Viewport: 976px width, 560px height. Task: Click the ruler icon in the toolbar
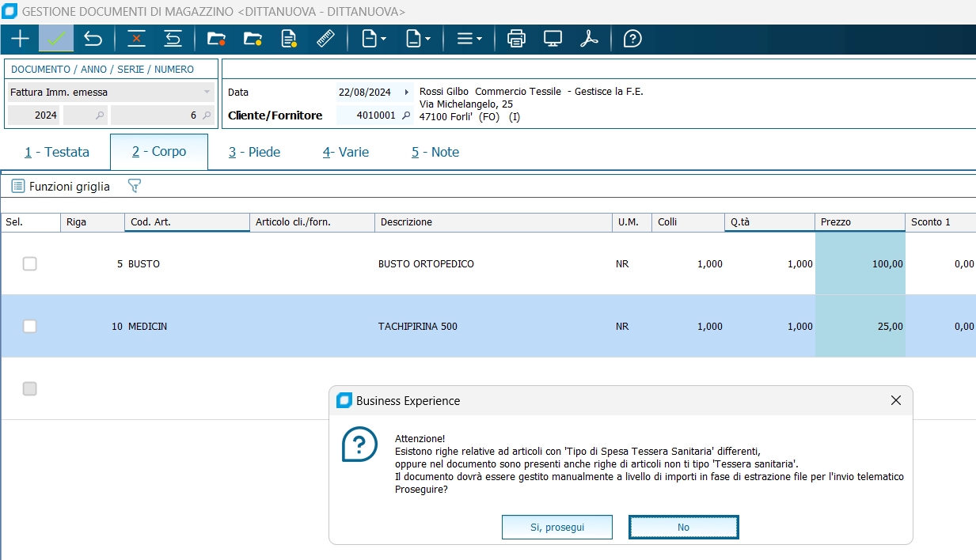pyautogui.click(x=325, y=39)
